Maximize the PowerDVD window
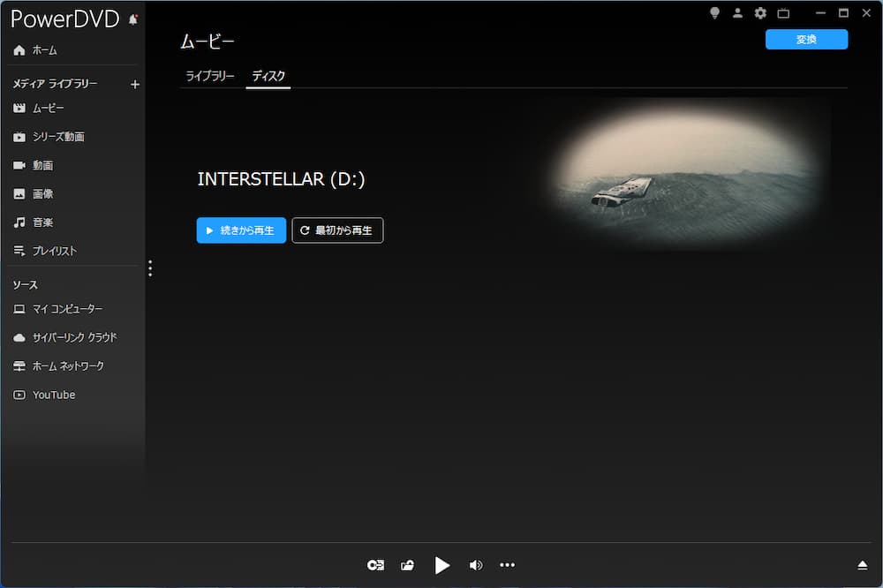The image size is (883, 588). (843, 13)
